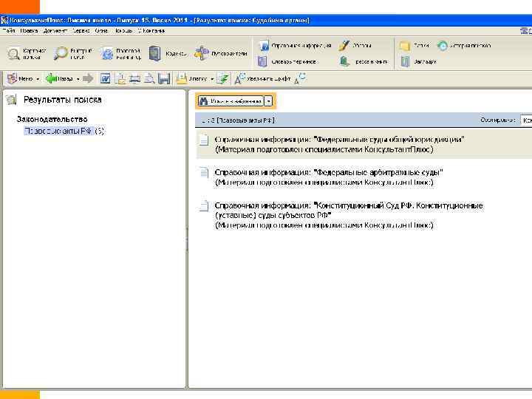Click the Меню toolbar button
532x399 pixels.
20,79
